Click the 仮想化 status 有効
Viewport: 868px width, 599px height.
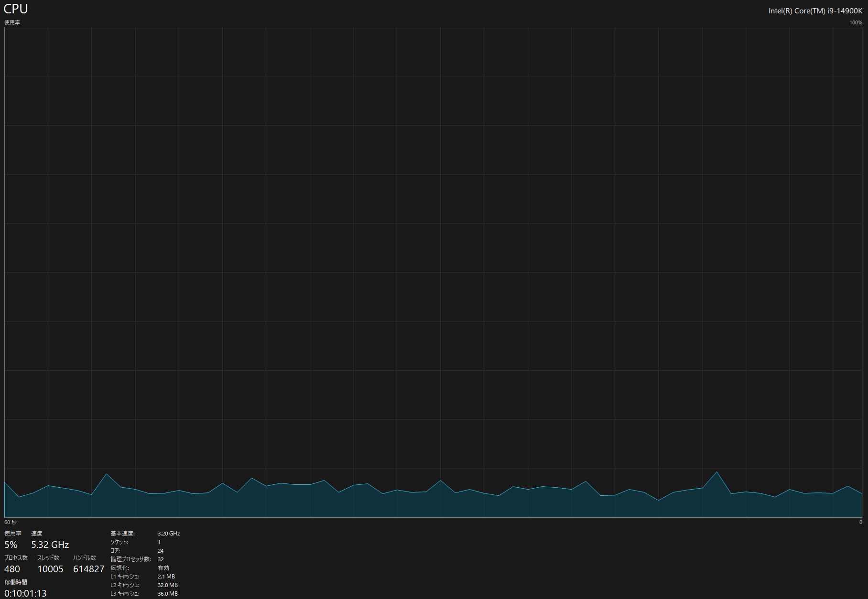coord(163,568)
